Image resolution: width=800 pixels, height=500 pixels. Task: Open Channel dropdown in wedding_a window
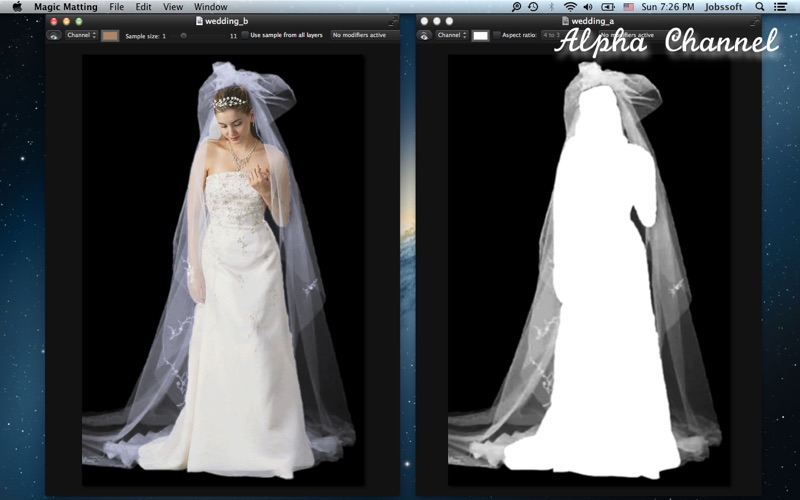pyautogui.click(x=452, y=35)
